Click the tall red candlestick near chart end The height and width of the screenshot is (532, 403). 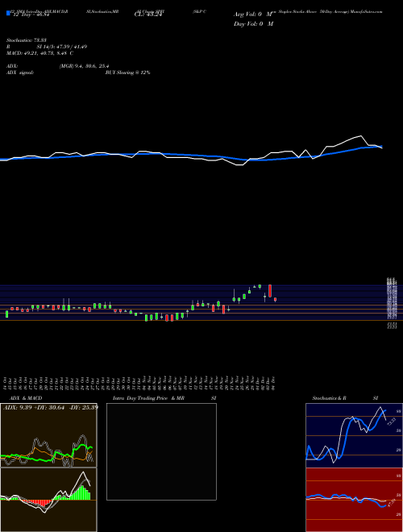click(270, 291)
